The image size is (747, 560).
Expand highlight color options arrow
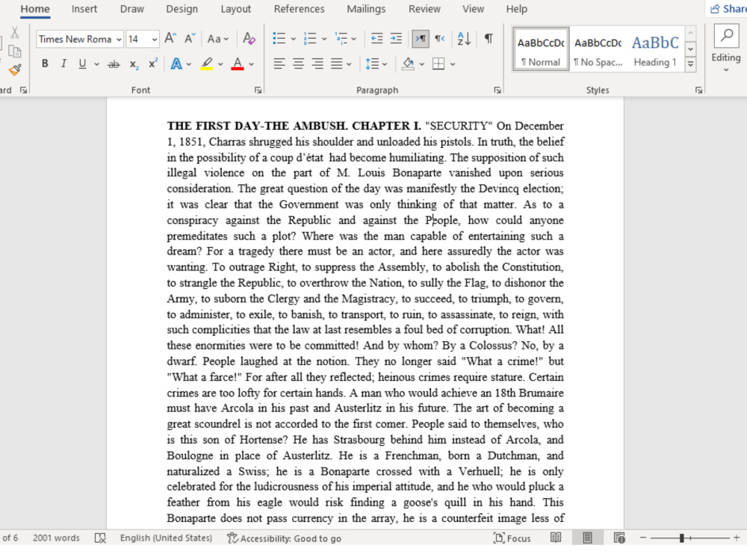[220, 63]
